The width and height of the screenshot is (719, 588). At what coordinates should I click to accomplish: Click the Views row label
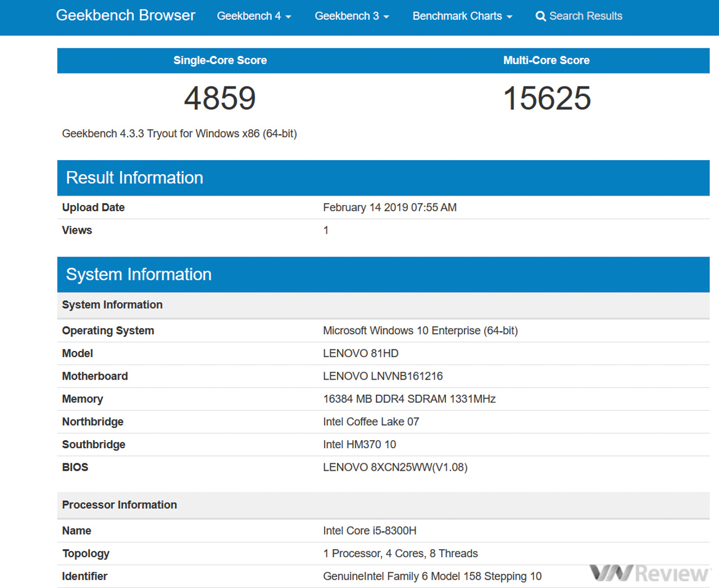pyautogui.click(x=77, y=230)
